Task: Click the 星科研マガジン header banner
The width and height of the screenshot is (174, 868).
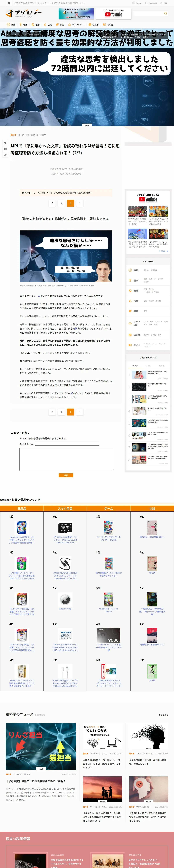Action: point(76,13)
